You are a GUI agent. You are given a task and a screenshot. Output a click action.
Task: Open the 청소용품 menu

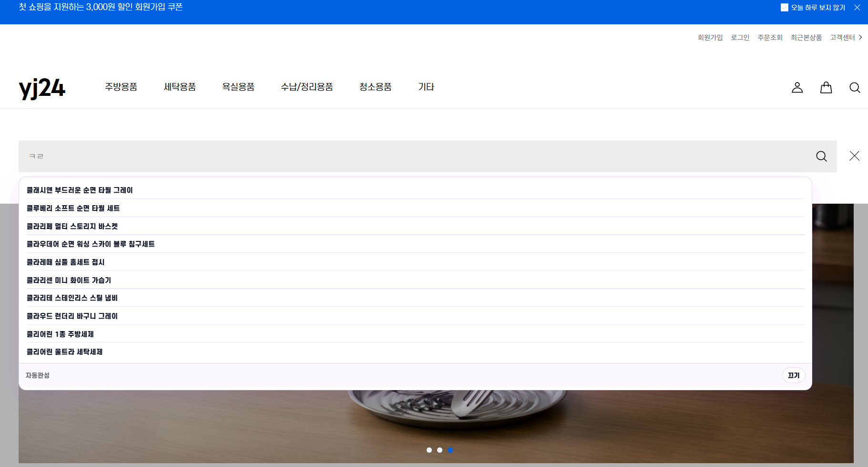[375, 87]
